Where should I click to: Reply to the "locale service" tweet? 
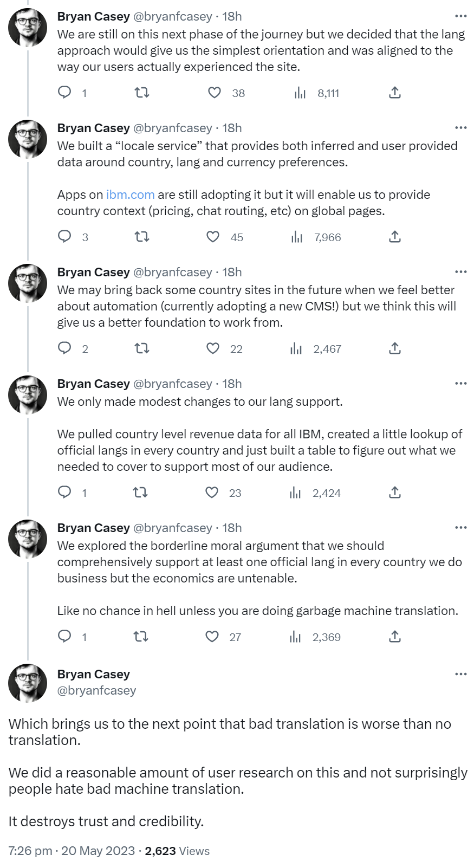[x=65, y=237]
